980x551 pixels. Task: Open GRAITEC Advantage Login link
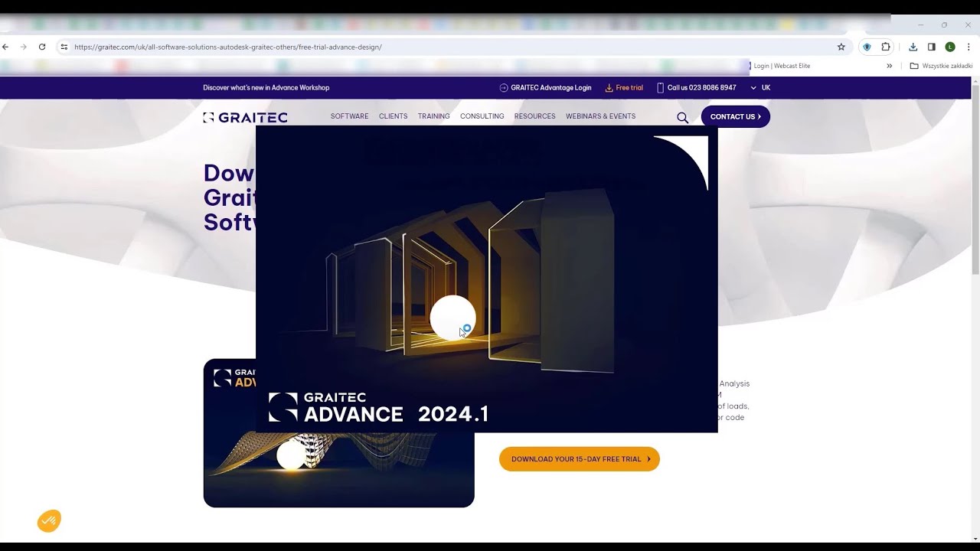coord(545,87)
